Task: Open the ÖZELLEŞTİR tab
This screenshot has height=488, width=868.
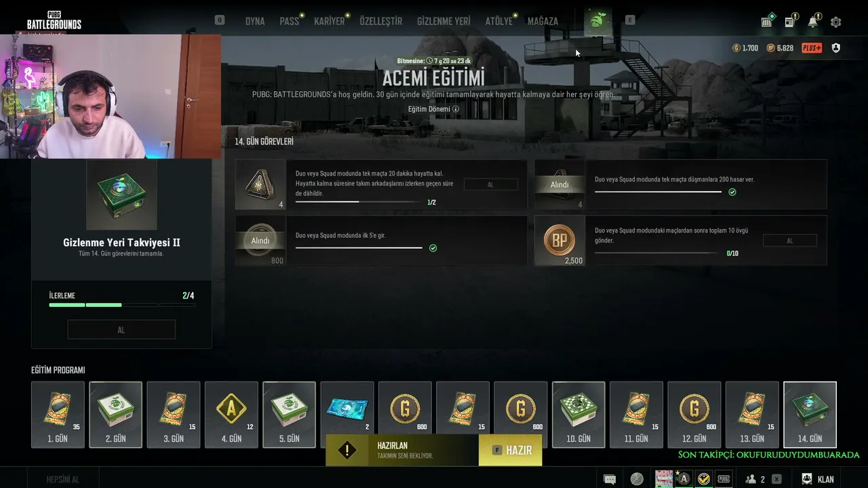Action: pos(381,21)
